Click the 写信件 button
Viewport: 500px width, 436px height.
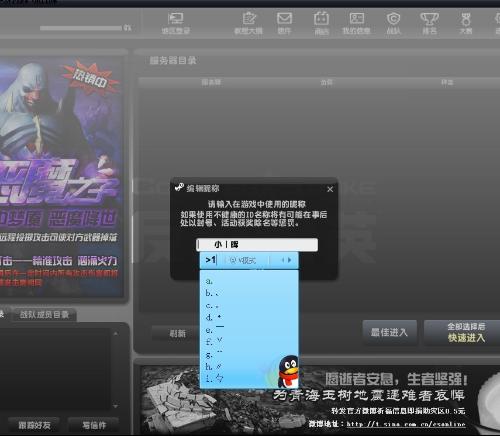point(94,425)
